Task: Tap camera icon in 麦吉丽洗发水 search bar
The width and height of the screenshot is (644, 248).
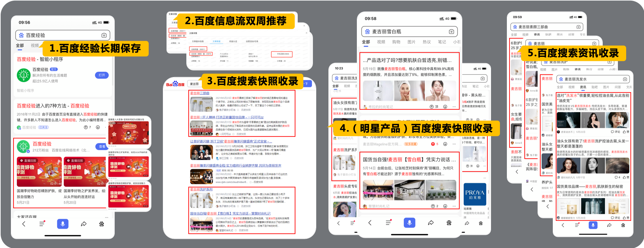Action: [625, 79]
